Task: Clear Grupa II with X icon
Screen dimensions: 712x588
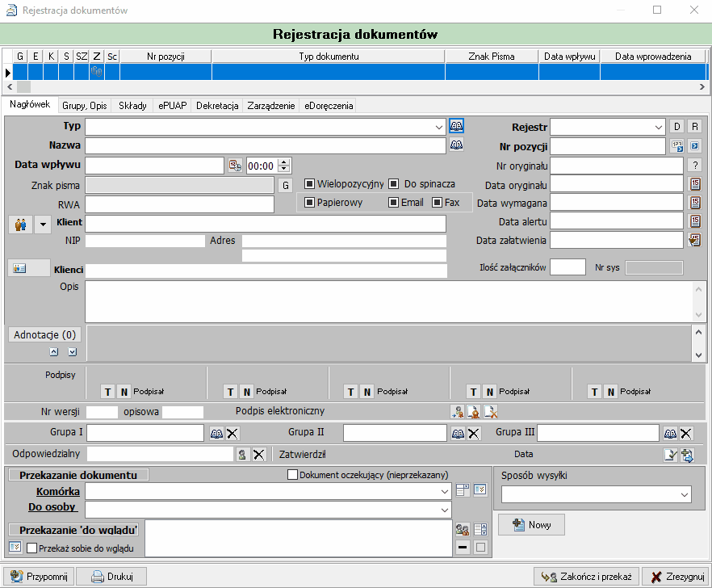Action: click(x=474, y=434)
